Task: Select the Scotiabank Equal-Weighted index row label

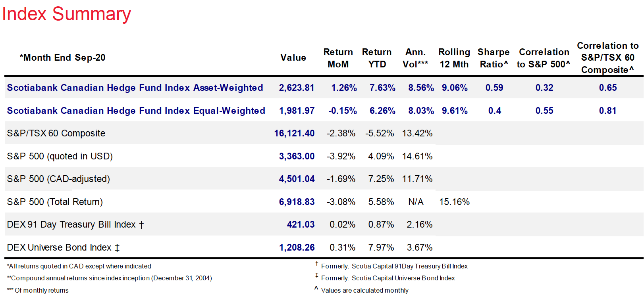Action: tap(136, 111)
